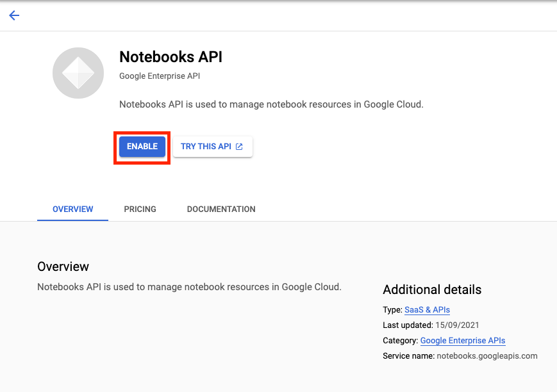
Task: Enable the Notebooks API
Action: click(142, 146)
